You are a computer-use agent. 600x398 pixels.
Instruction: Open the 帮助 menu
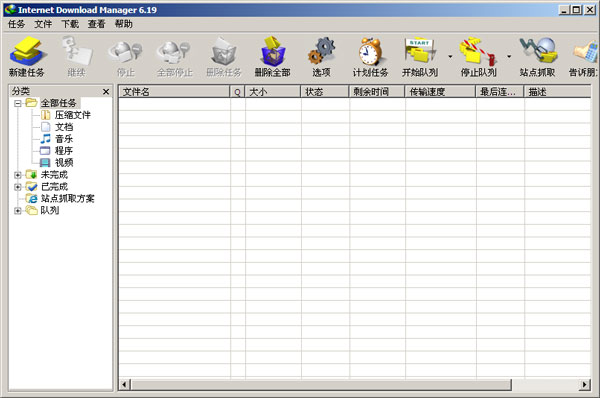(124, 24)
